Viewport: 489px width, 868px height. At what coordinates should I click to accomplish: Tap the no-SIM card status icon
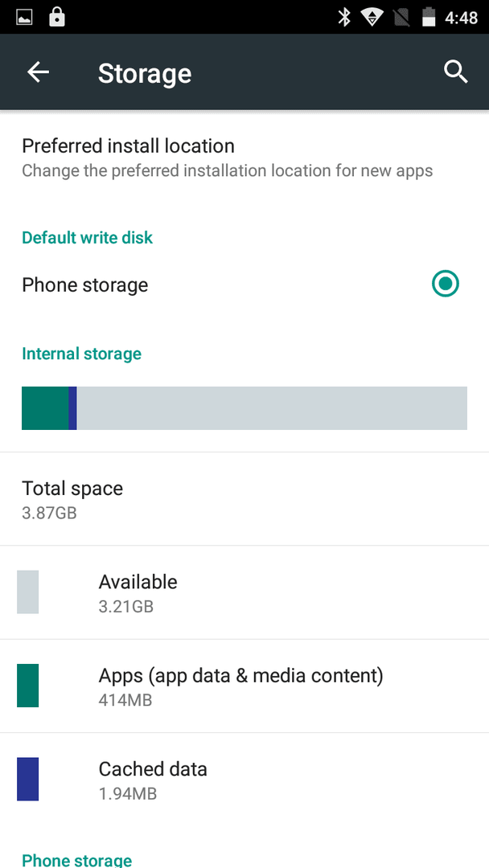pyautogui.click(x=403, y=17)
